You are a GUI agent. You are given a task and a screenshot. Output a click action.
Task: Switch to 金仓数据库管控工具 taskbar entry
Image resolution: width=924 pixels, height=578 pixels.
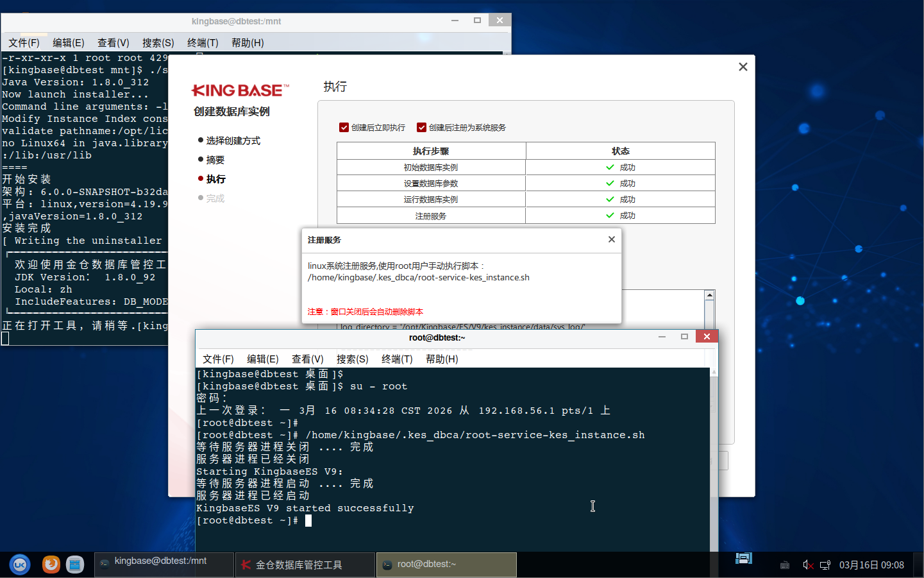(305, 565)
